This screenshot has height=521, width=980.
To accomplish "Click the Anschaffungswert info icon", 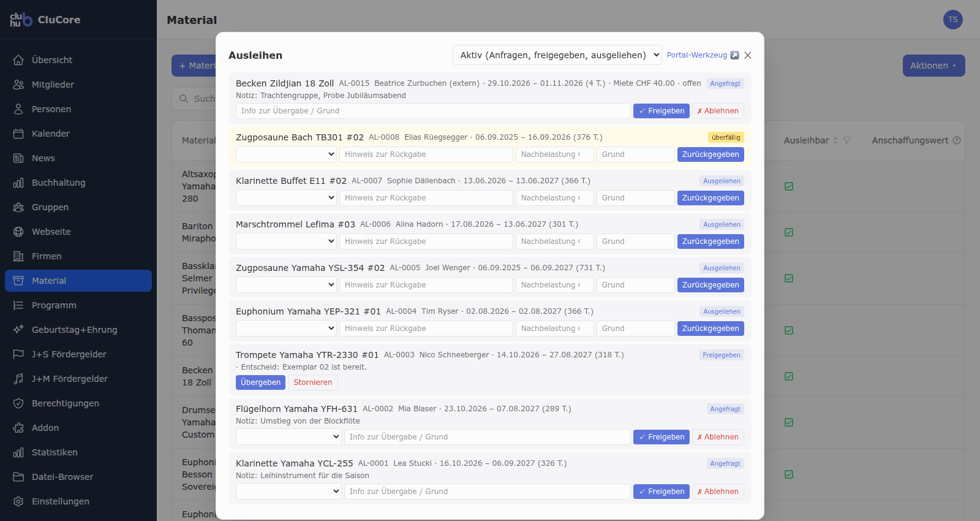I will click(957, 140).
